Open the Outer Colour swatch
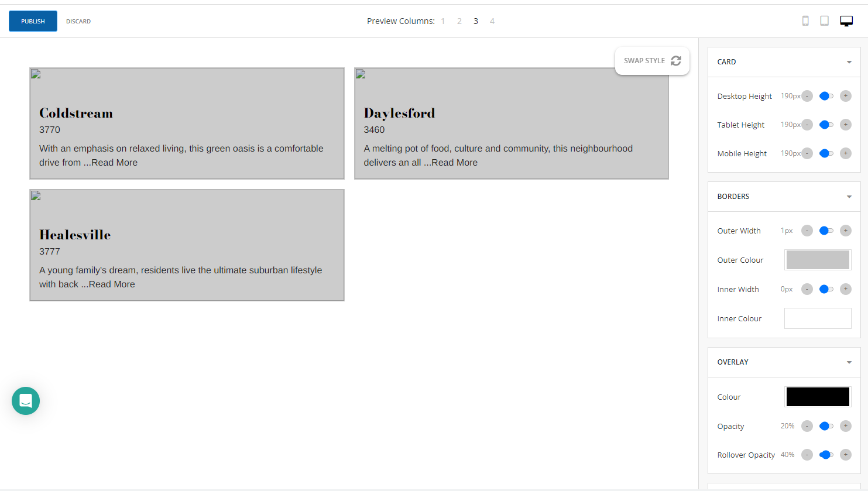Viewport: 868px width, 491px height. click(x=818, y=260)
